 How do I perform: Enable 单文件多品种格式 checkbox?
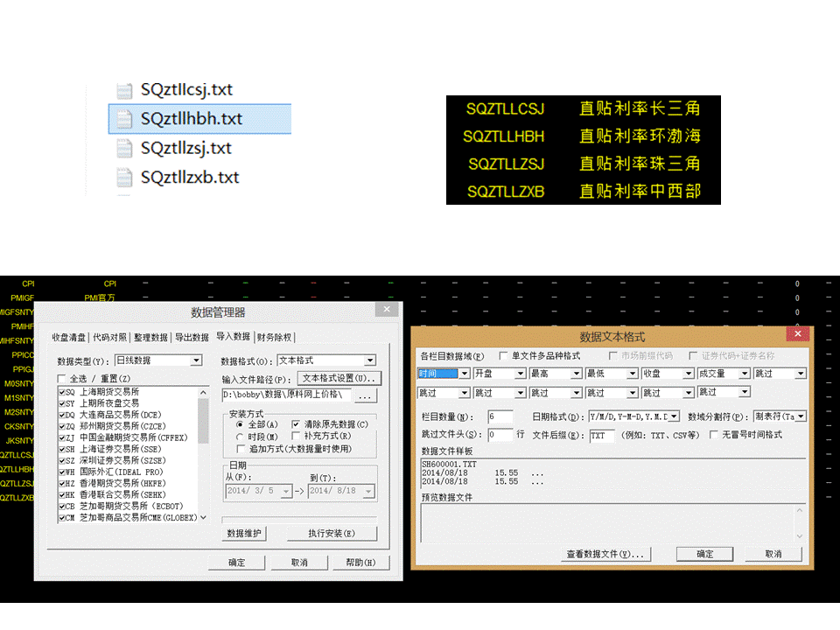503,356
